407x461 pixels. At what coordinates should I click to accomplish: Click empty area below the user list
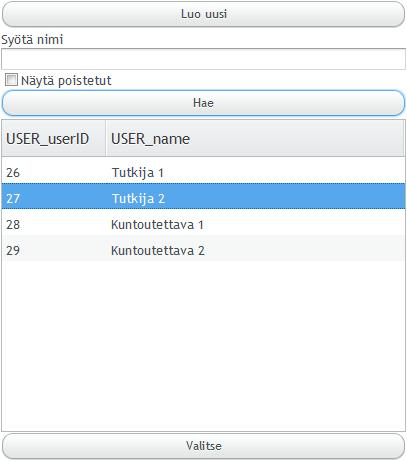coord(203,346)
